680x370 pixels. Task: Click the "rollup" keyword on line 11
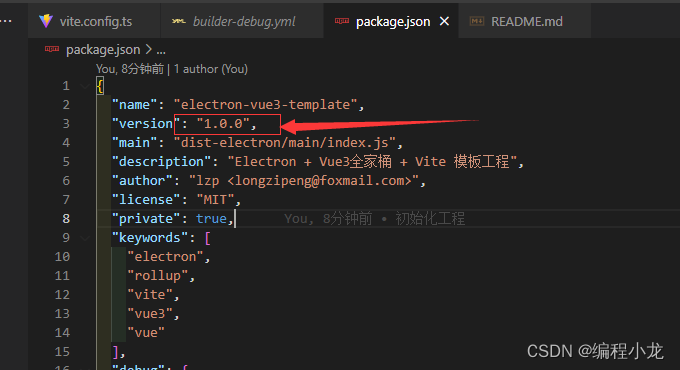point(158,275)
